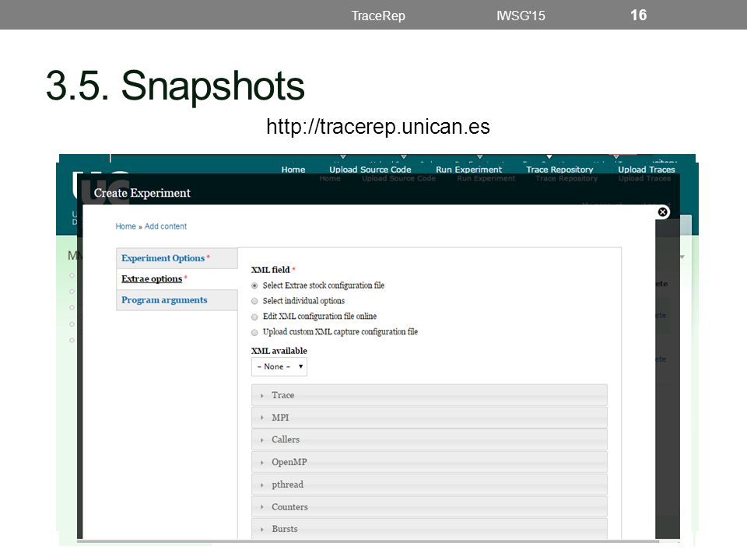Expand the Bursts section
This screenshot has height=560, width=747.
pos(430,529)
